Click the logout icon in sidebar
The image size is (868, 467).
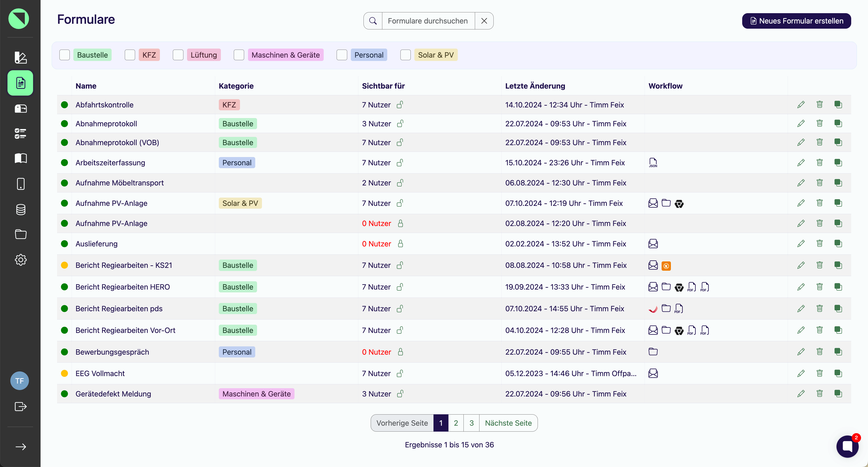21,406
